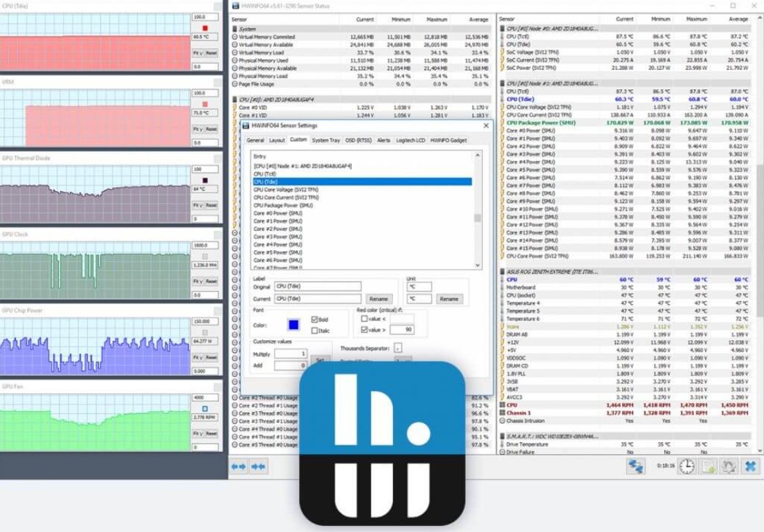
Task: Enable the 'value <' critical checkbox
Action: click(x=363, y=319)
